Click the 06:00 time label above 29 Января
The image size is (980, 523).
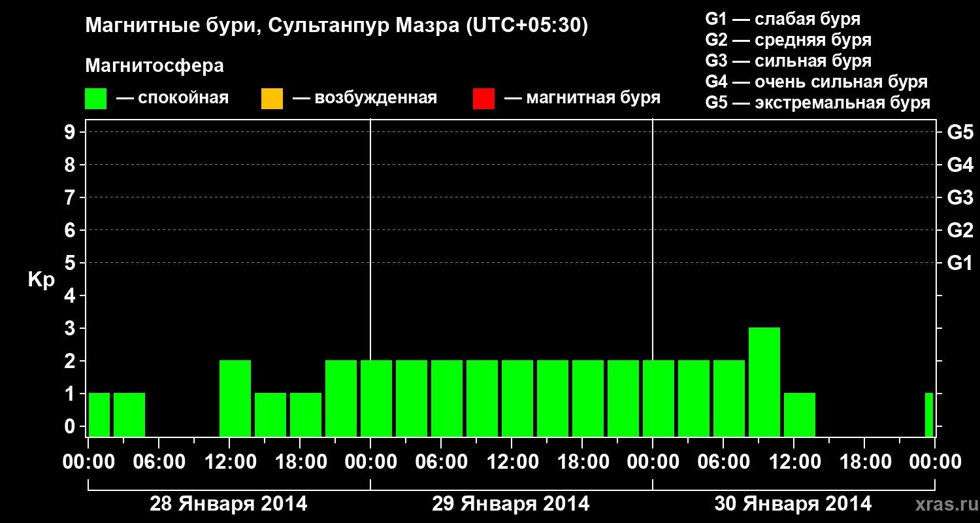[x=441, y=462]
